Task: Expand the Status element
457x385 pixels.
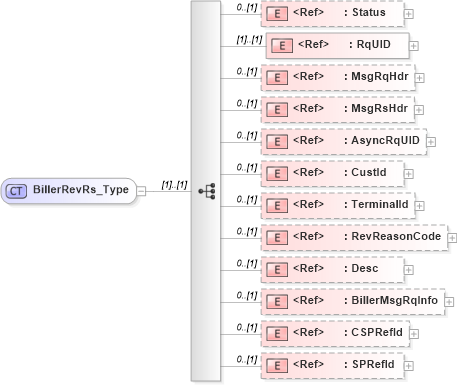Action: coord(408,14)
